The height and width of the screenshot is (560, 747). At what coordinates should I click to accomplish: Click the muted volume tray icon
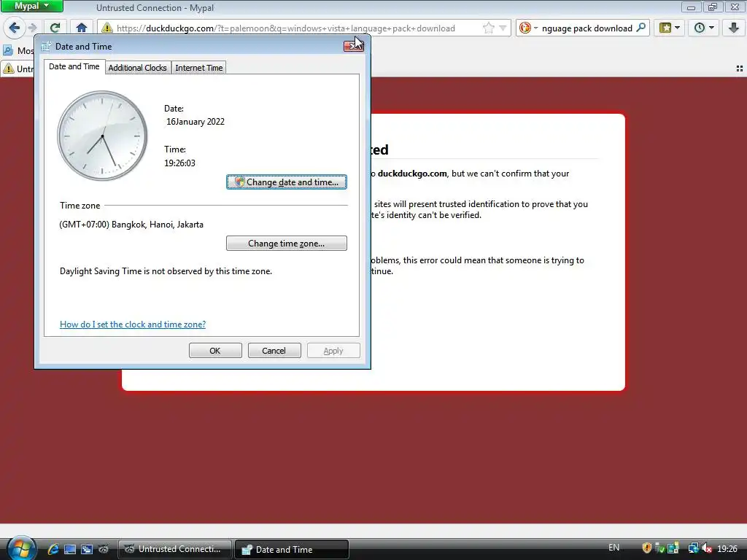click(x=706, y=548)
